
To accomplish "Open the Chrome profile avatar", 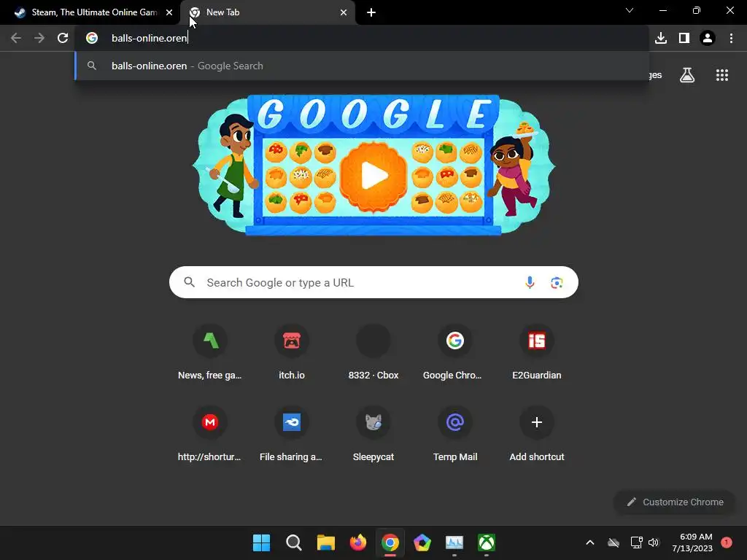I will (708, 38).
